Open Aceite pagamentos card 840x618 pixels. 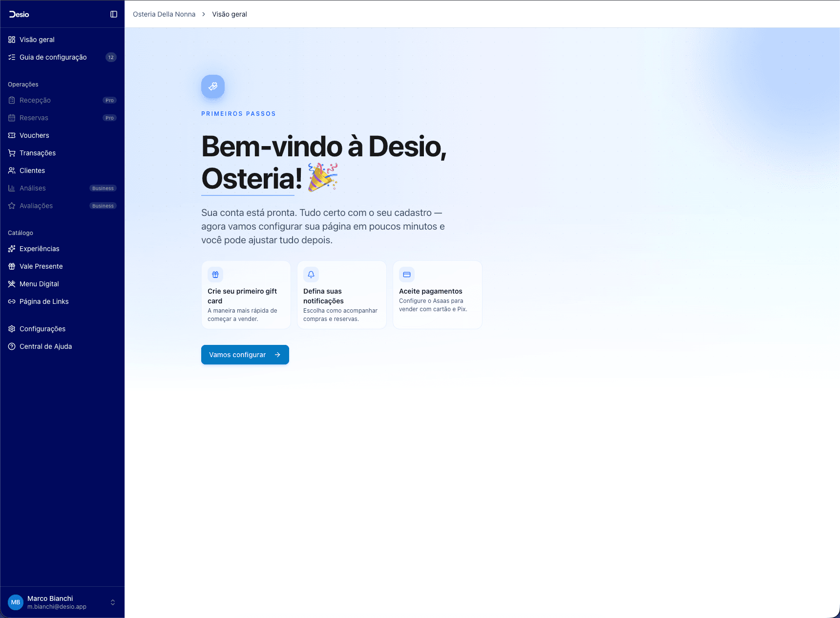(x=438, y=295)
